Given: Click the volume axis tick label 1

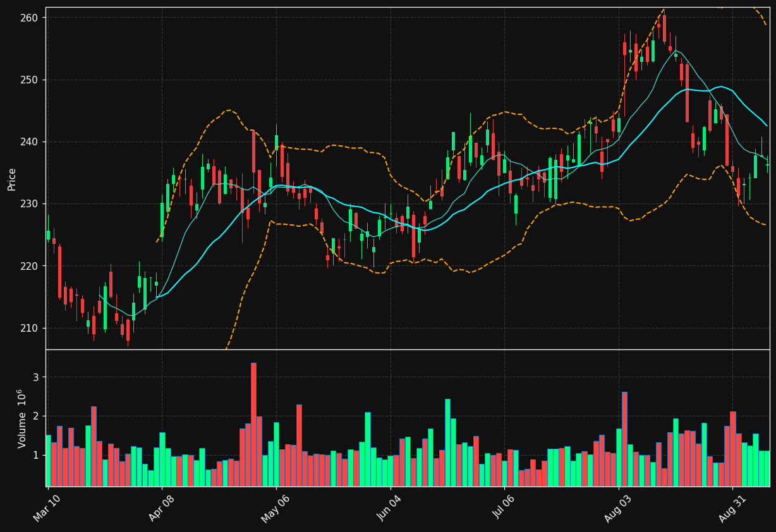Looking at the screenshot, I should 35,456.
